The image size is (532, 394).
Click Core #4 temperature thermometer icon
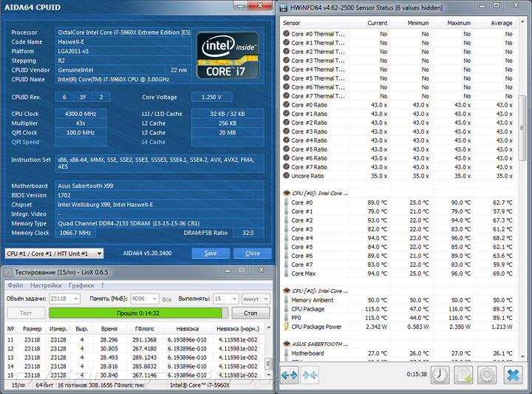[x=287, y=238]
